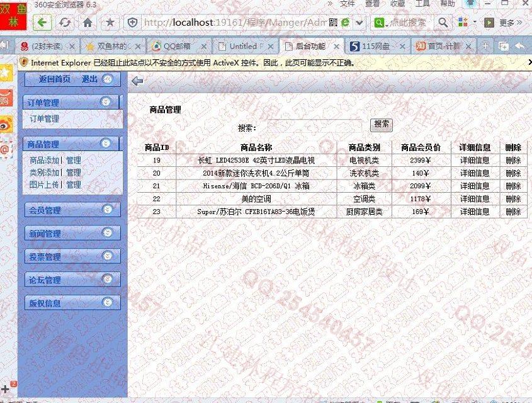Open the 订单管理 sub-link
The height and width of the screenshot is (403, 532).
pos(45,119)
